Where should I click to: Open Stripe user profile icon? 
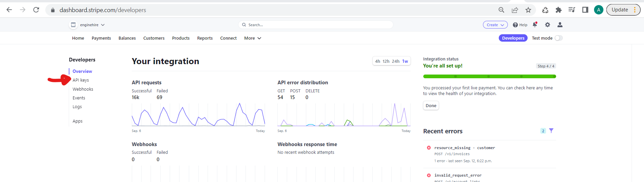coord(560,25)
